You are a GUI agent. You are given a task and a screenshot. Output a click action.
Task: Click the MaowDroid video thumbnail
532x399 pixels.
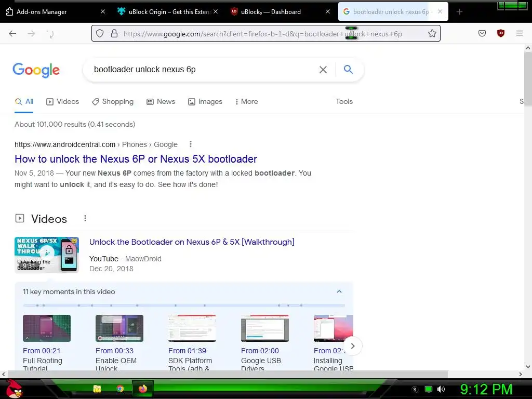point(47,255)
